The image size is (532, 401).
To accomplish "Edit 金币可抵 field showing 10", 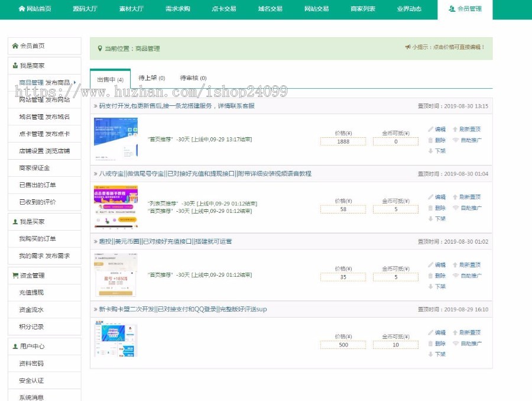I will [x=395, y=345].
